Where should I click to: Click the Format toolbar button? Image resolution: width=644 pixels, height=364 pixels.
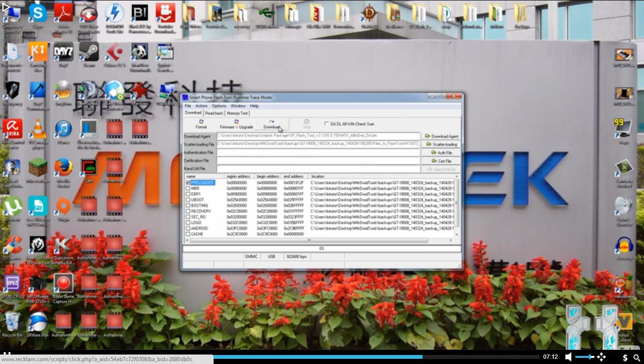[201, 124]
